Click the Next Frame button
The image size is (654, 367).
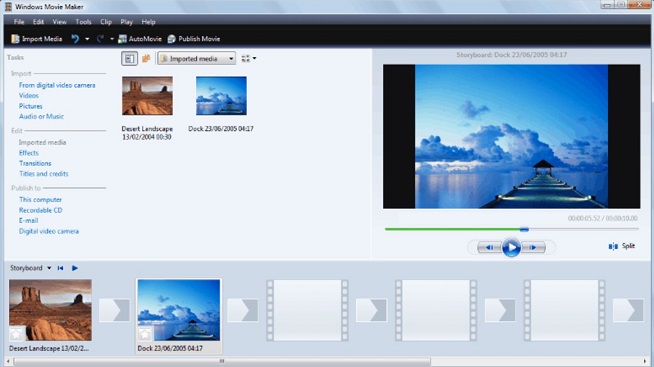click(533, 247)
